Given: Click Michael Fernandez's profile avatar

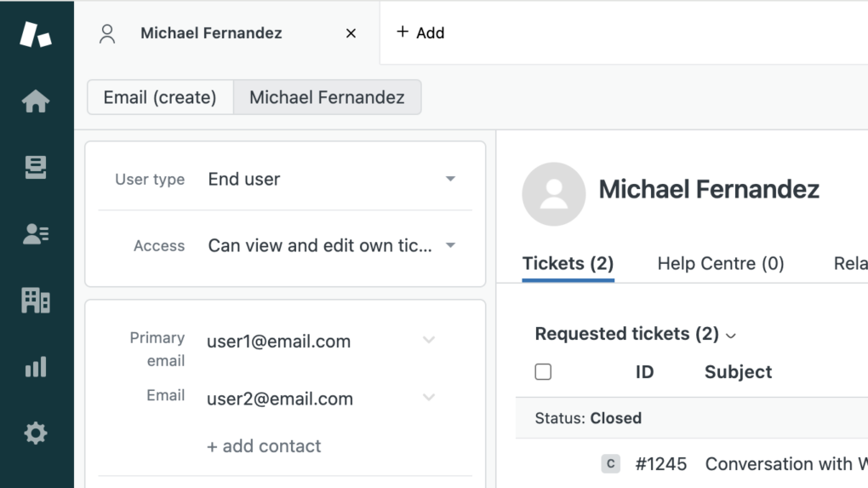Looking at the screenshot, I should pyautogui.click(x=554, y=194).
